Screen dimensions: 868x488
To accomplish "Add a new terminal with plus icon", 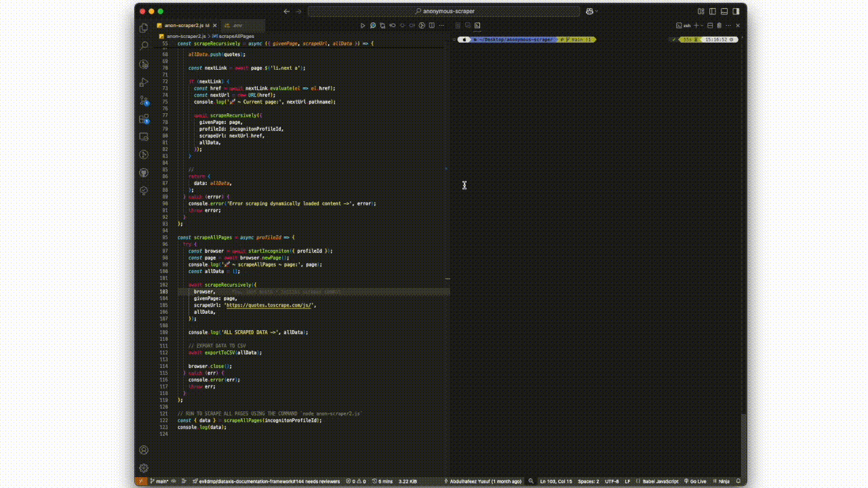I will coord(696,25).
